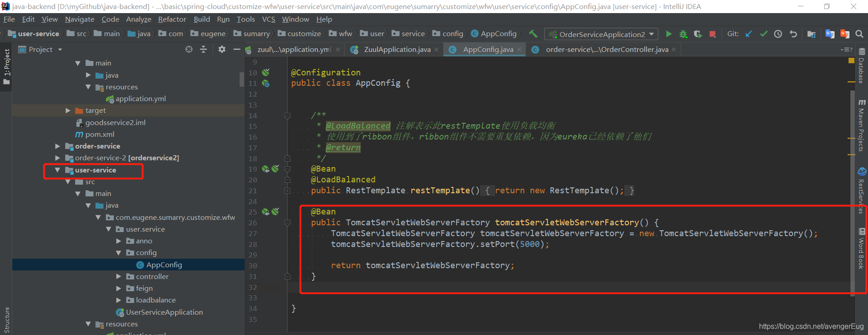Run with coverage icon

698,34
